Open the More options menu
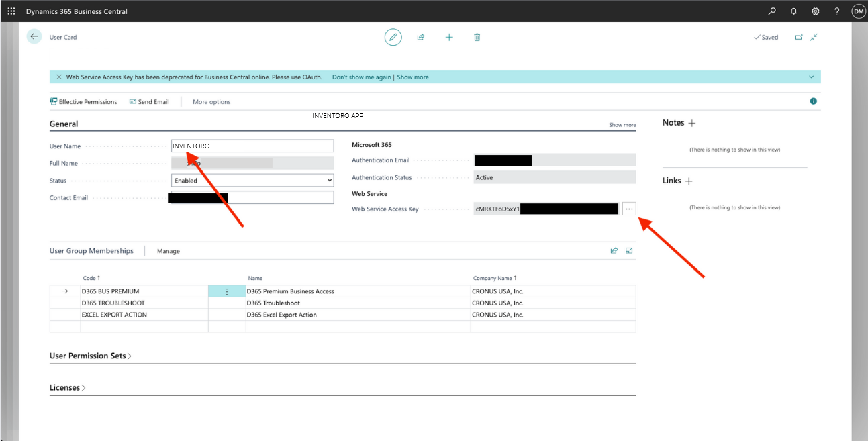The width and height of the screenshot is (868, 441). click(211, 102)
